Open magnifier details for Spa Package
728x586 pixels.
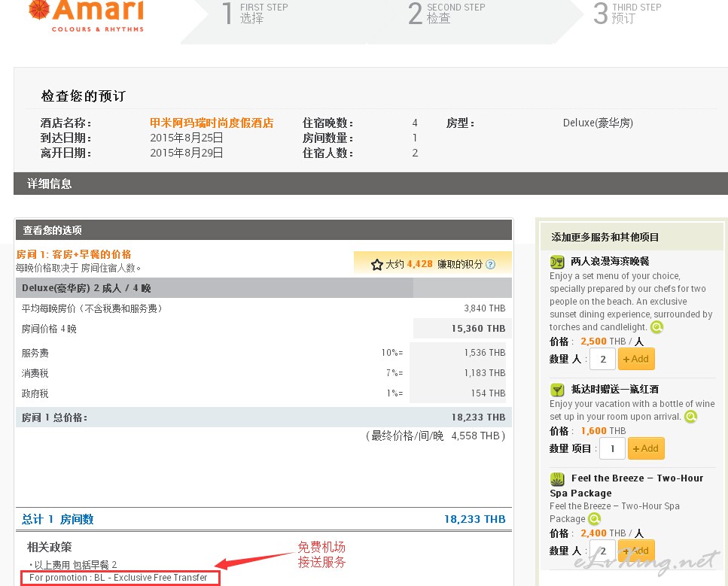594,519
